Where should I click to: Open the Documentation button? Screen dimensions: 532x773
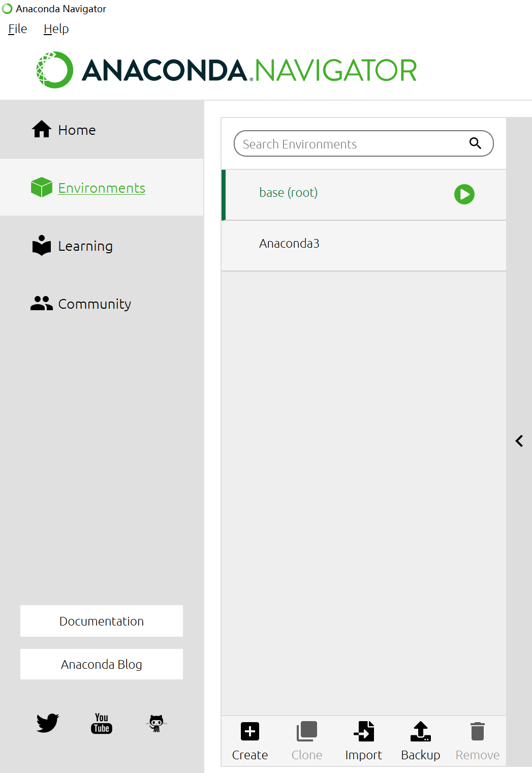tap(102, 621)
